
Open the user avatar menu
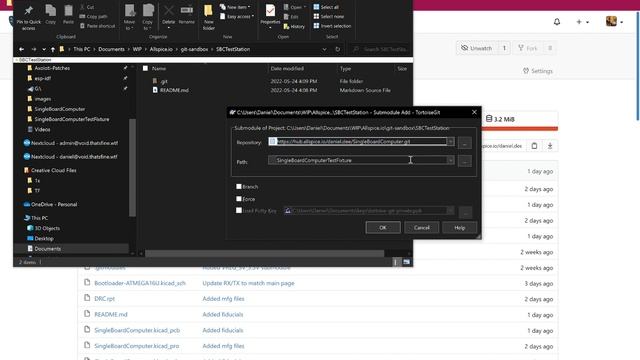click(614, 22)
